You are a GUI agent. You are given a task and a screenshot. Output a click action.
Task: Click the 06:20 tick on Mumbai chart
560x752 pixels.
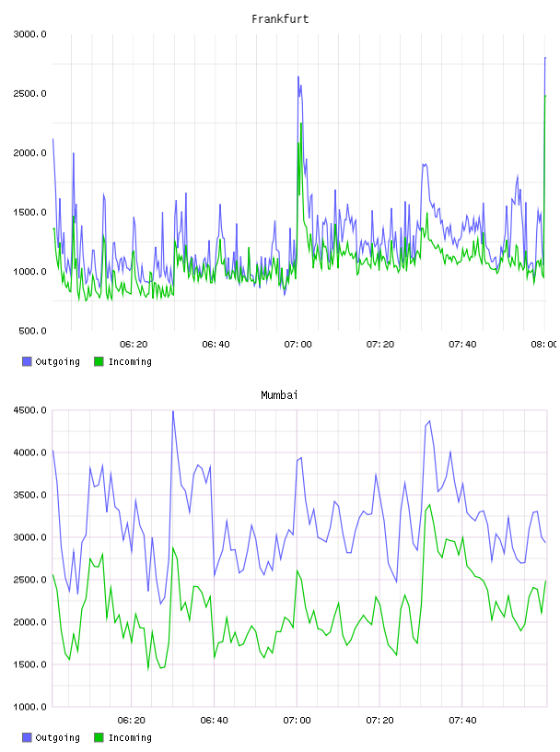[132, 721]
